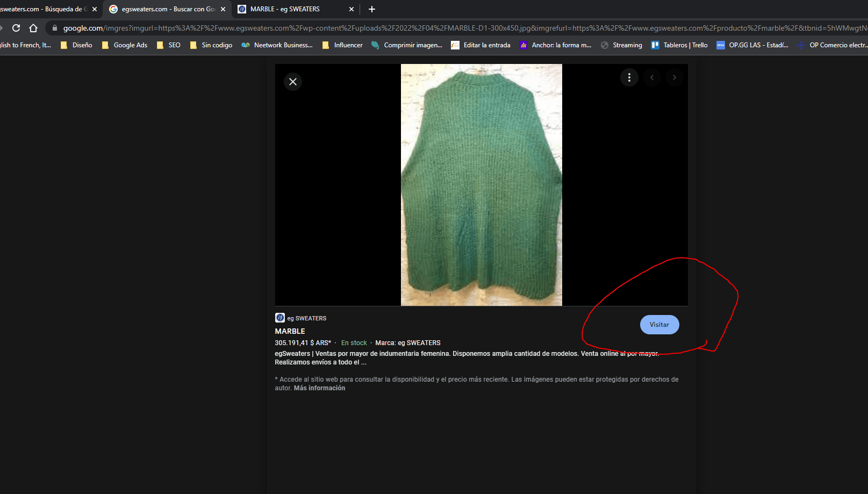868x494 pixels.
Task: Click the Neetwork Business bookmark icon
Action: coord(246,45)
